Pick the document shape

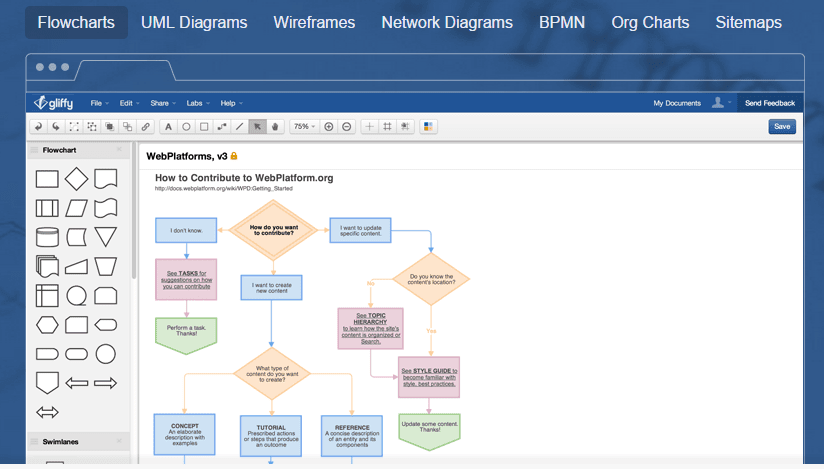pyautogui.click(x=106, y=179)
